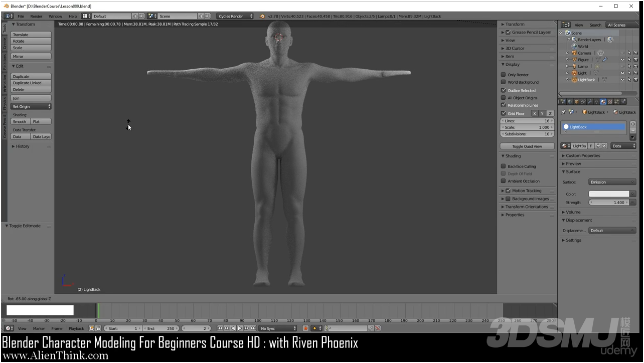Enable Backface Culling checkbox
The image size is (644, 363).
pyautogui.click(x=503, y=166)
